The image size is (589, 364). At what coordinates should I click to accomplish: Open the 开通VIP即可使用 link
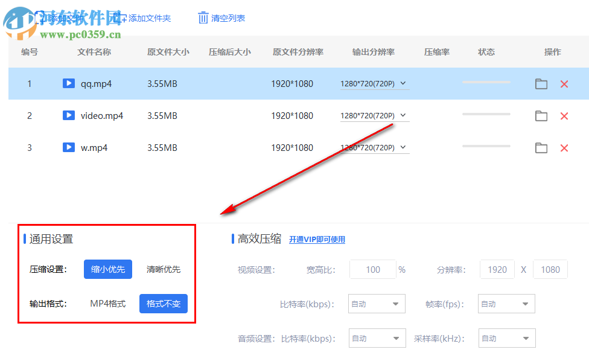317,238
